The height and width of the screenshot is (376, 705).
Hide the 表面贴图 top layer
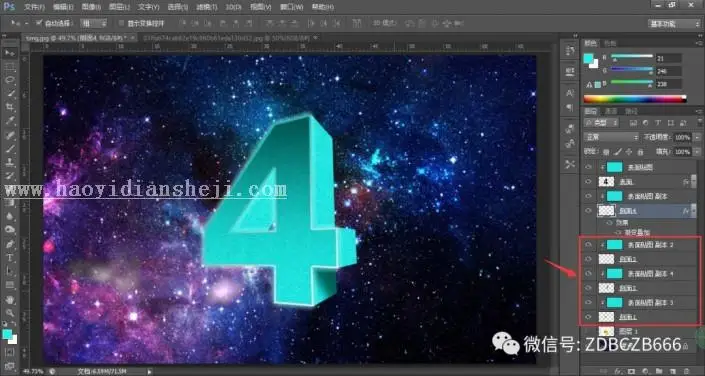tap(588, 167)
